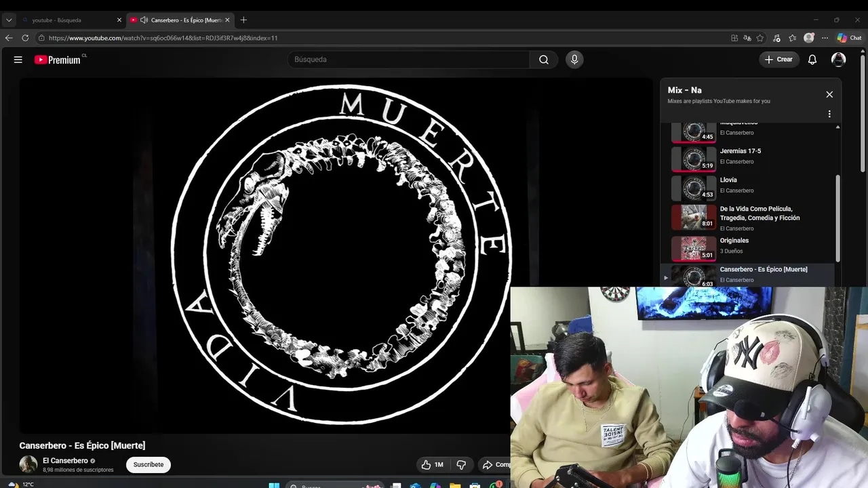Image resolution: width=868 pixels, height=488 pixels.
Task: Subscribe with the Suscríbete button
Action: [x=149, y=464]
